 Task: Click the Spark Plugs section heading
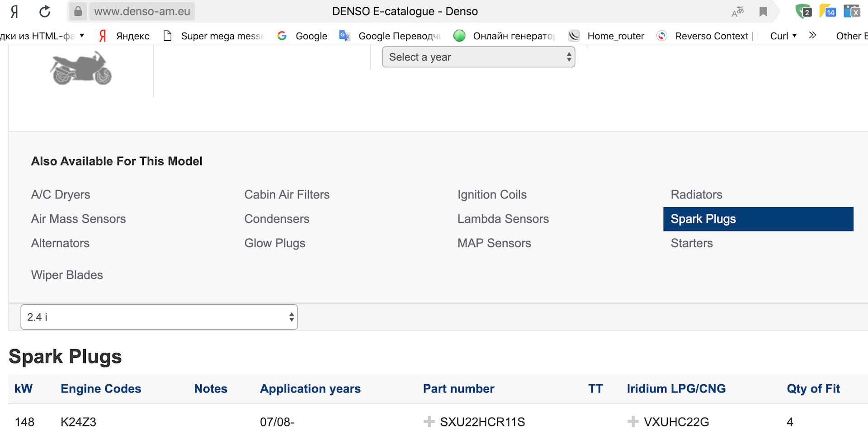(x=65, y=357)
